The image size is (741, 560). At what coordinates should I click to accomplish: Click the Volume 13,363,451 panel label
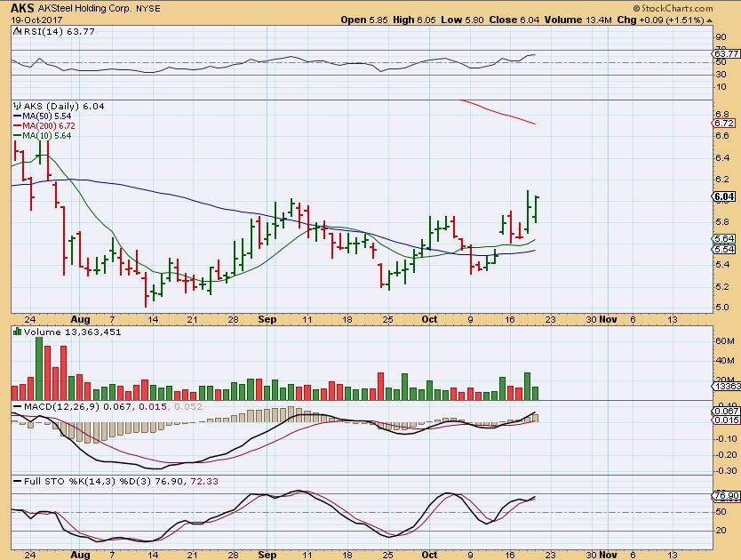72,332
